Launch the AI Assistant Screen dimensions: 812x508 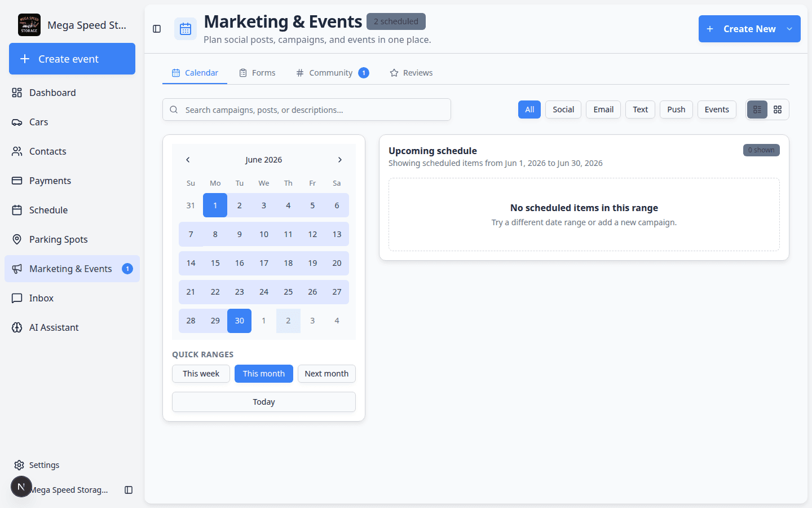click(x=72, y=327)
